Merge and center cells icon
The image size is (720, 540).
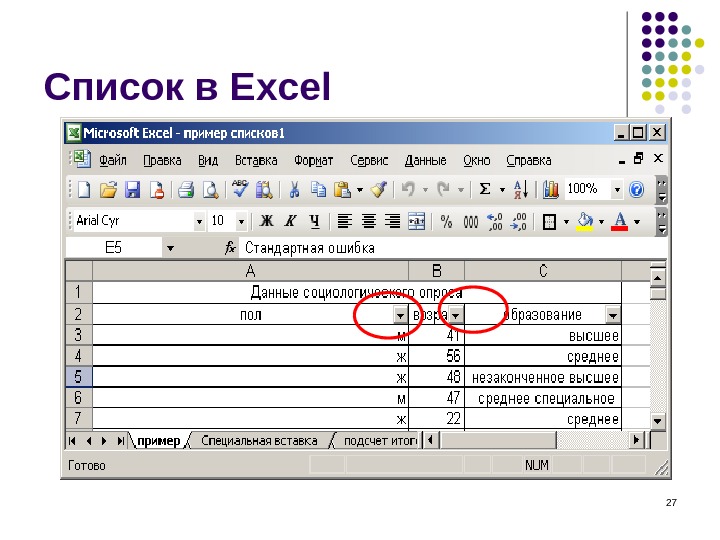416,221
